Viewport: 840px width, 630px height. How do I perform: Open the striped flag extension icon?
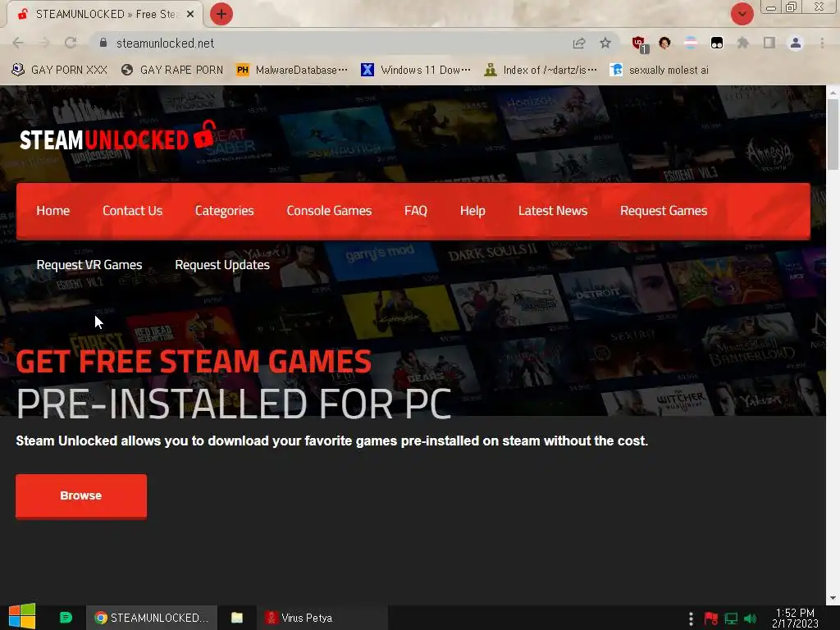691,43
